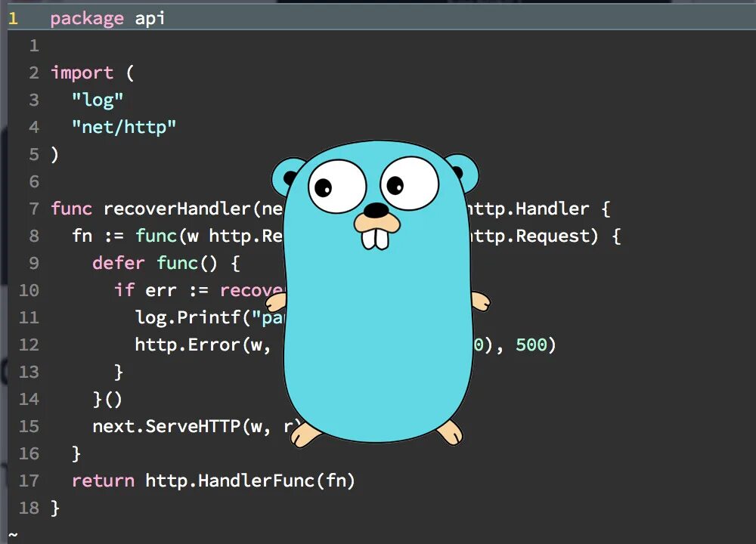Viewport: 756px width, 544px height.
Task: Click the "log" import string
Action: (x=98, y=100)
